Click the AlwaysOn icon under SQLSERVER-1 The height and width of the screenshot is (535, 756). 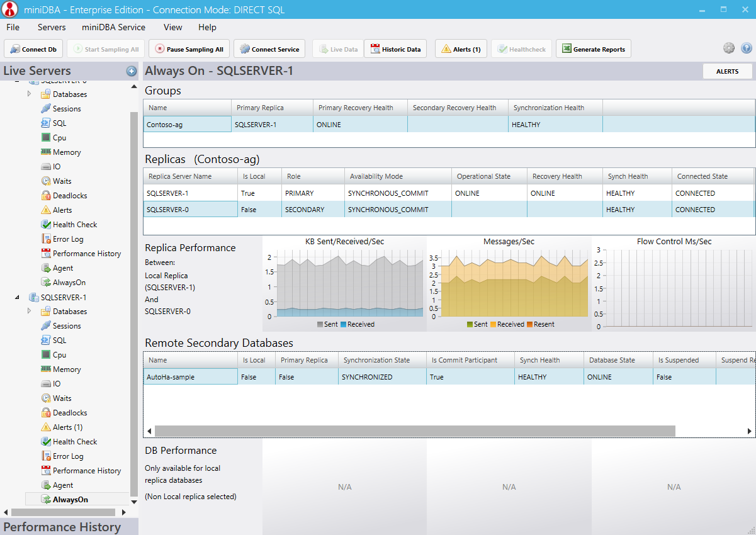46,500
